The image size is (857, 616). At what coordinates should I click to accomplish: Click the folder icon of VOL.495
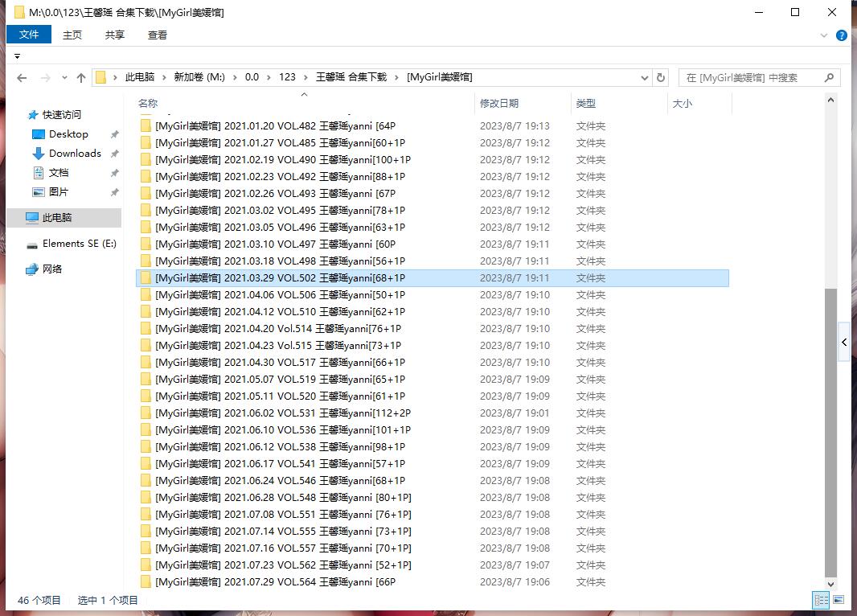pos(146,211)
